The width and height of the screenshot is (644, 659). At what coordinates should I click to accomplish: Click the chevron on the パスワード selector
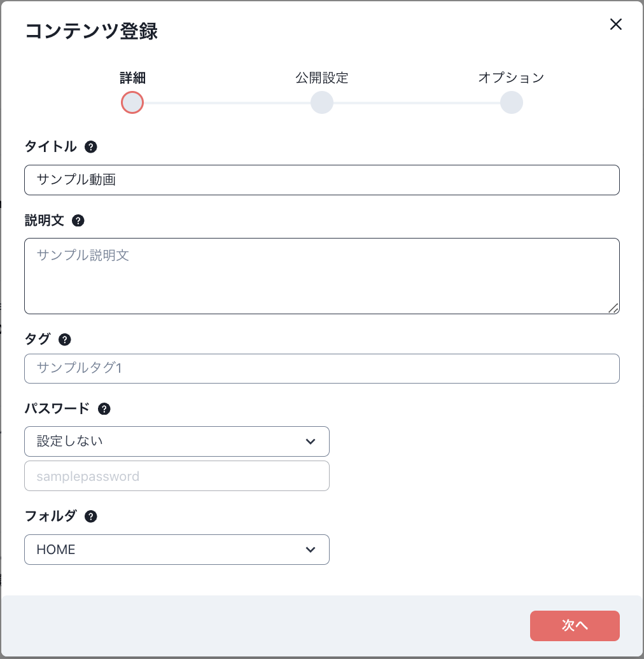[311, 441]
